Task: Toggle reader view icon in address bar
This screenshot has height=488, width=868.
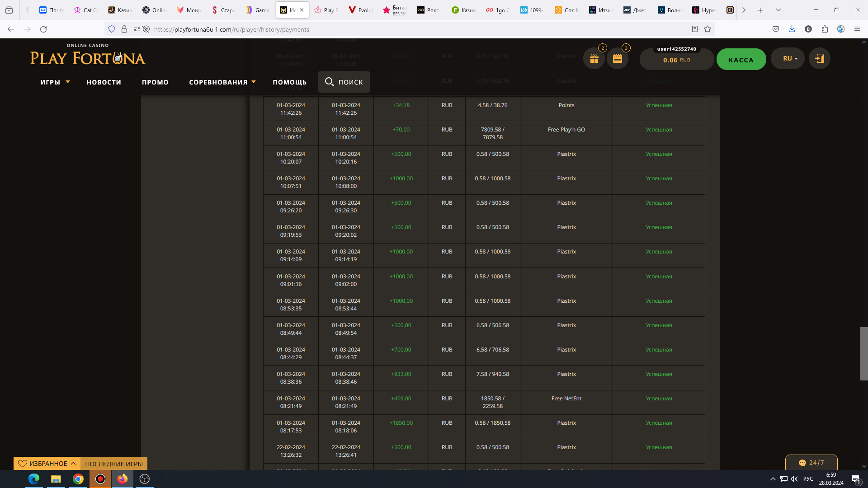Action: 695,29
